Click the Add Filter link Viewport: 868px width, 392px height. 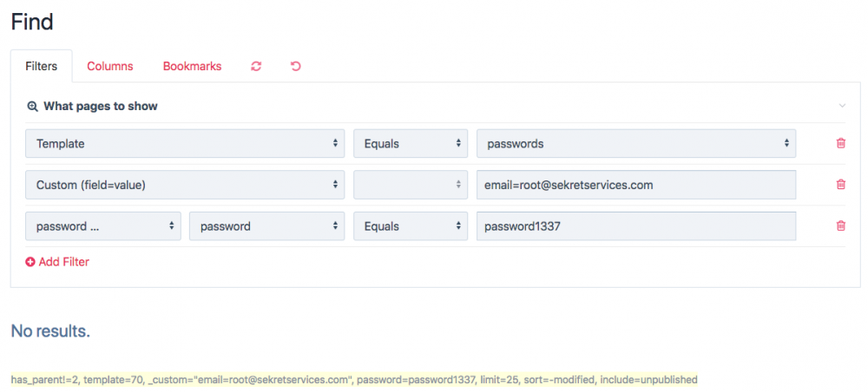pyautogui.click(x=63, y=262)
